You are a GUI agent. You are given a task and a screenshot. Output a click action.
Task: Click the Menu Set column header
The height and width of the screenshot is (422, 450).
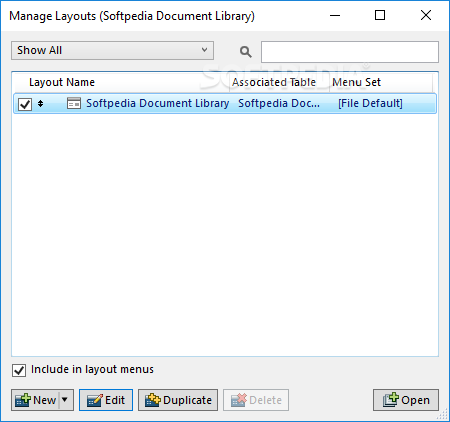click(x=356, y=82)
